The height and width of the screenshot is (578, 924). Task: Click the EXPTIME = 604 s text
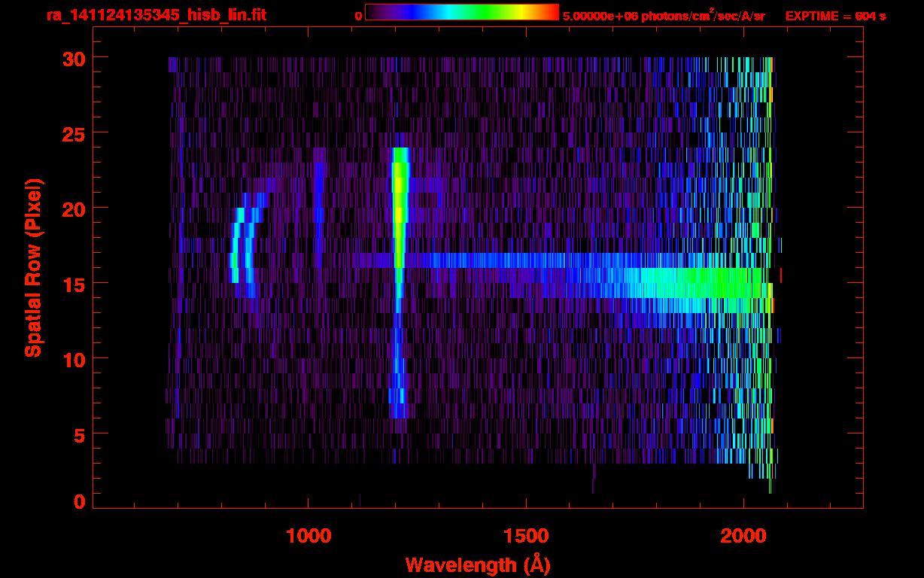click(x=836, y=16)
